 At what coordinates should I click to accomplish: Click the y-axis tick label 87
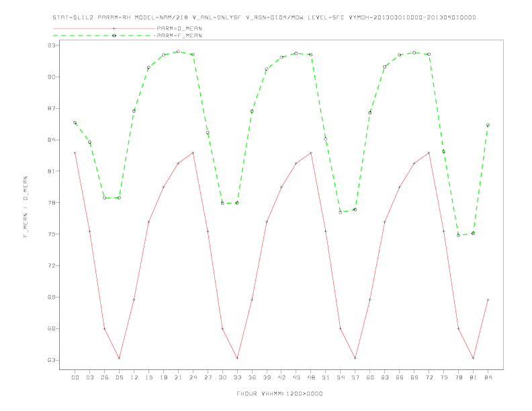(x=52, y=109)
